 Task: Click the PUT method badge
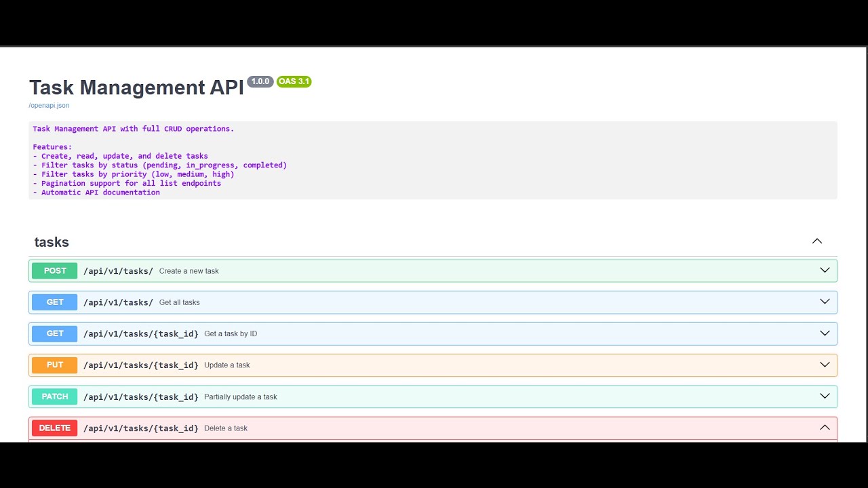click(55, 365)
